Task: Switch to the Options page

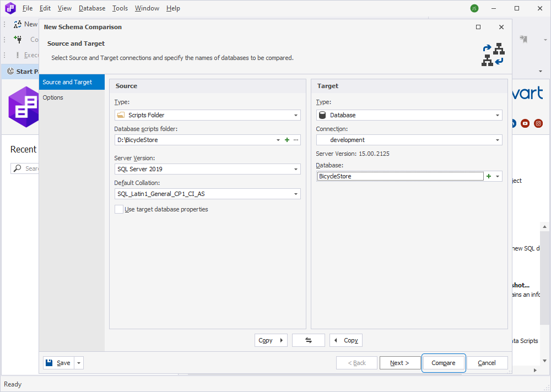Action: tap(72, 97)
